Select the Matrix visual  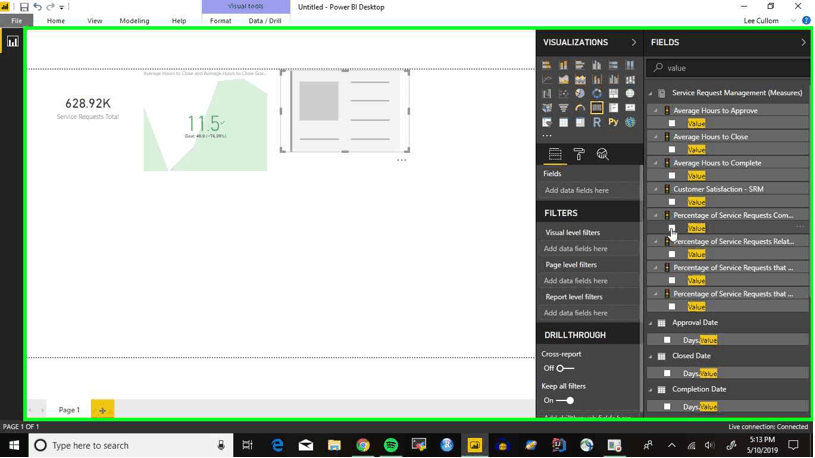(580, 122)
